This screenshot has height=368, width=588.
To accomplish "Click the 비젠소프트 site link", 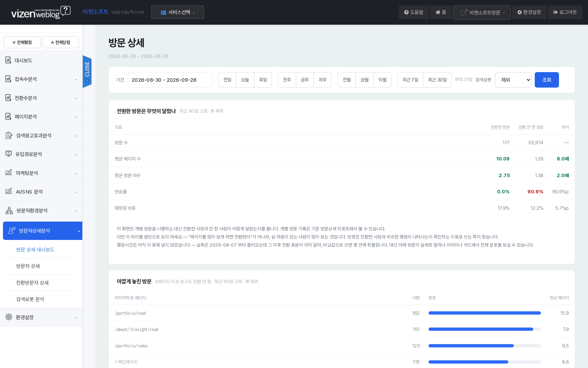I will (96, 12).
